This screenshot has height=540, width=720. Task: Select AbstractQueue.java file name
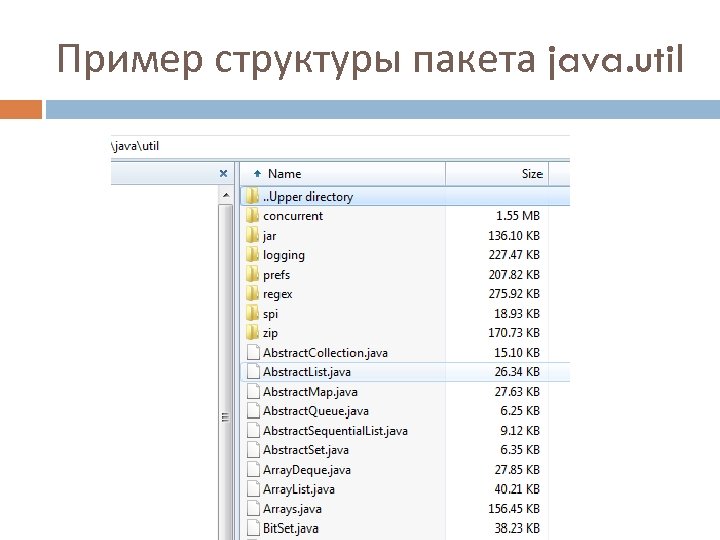tap(316, 411)
